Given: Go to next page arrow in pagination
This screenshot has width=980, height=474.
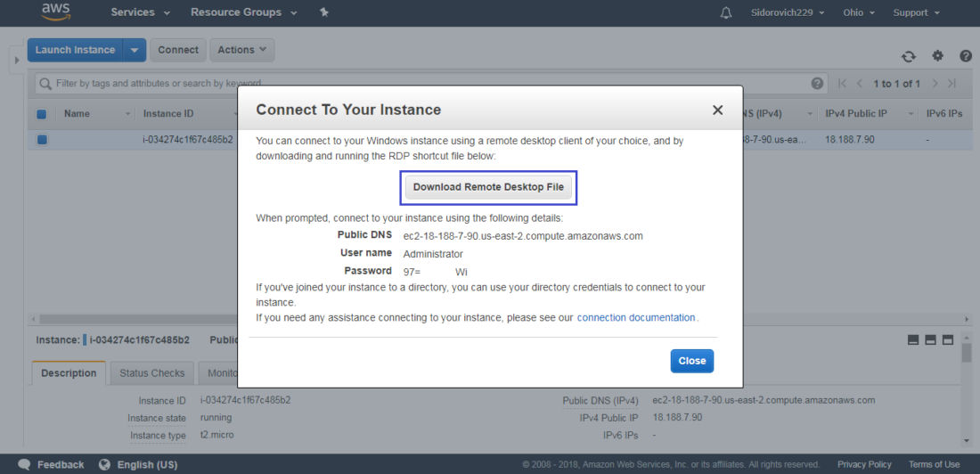Looking at the screenshot, I should click(x=935, y=83).
